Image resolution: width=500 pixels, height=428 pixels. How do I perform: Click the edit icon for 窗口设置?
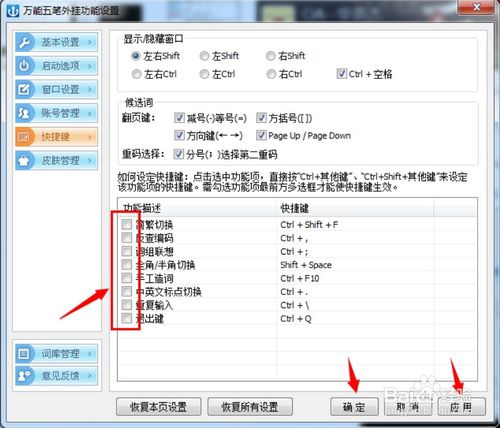(24, 89)
